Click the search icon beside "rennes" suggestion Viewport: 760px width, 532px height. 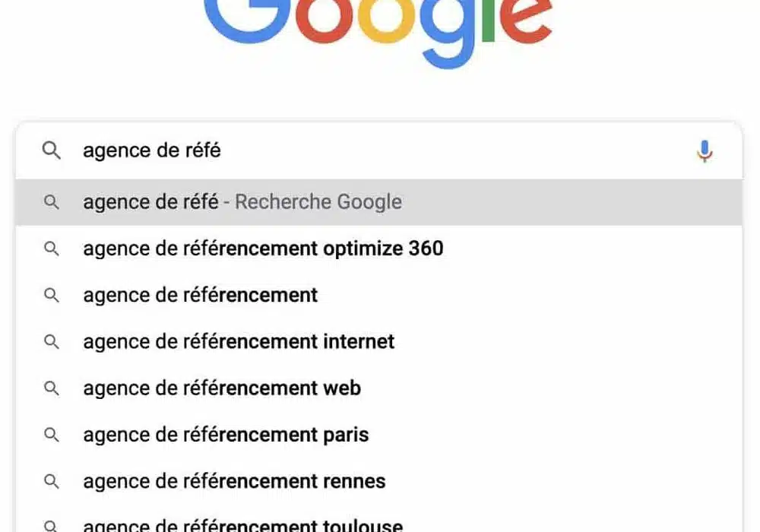52,482
